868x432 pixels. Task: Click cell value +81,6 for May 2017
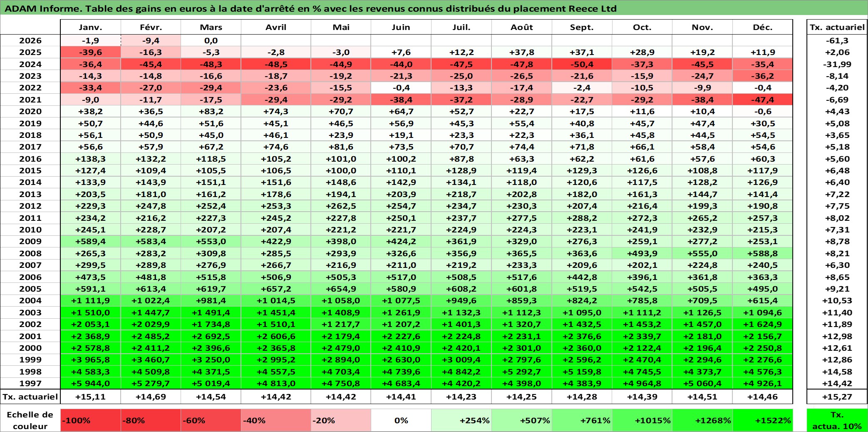(341, 147)
